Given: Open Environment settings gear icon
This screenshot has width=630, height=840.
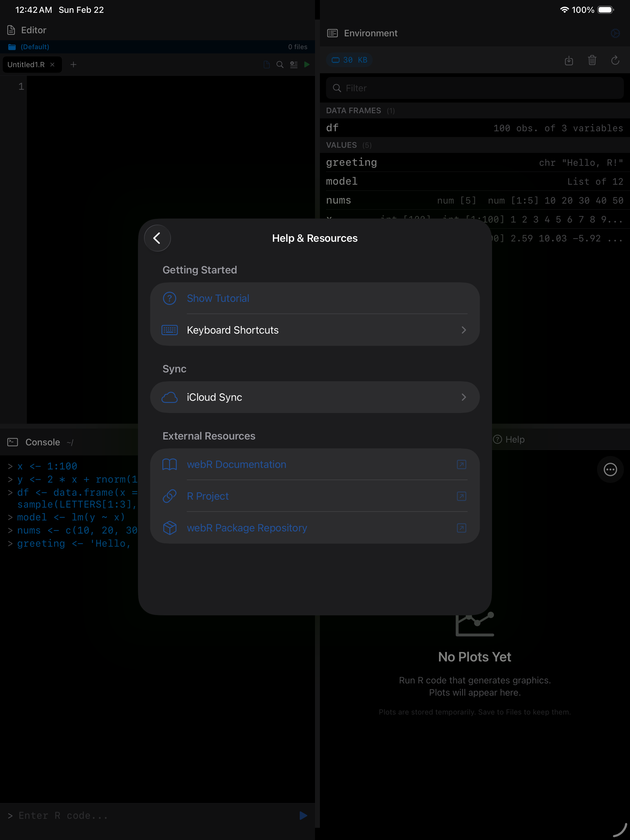Looking at the screenshot, I should tap(615, 33).
